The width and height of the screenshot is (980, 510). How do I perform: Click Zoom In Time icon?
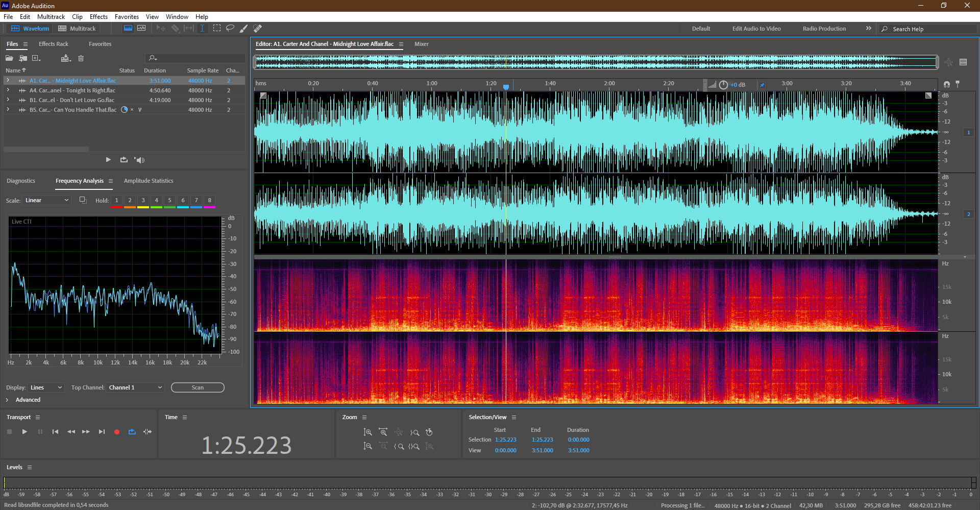tap(383, 432)
